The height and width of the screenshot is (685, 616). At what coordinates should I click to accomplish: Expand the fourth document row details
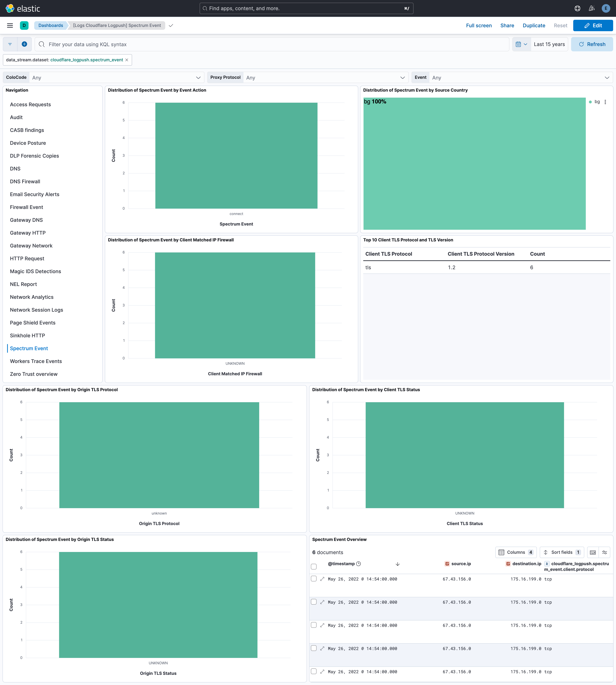(322, 648)
